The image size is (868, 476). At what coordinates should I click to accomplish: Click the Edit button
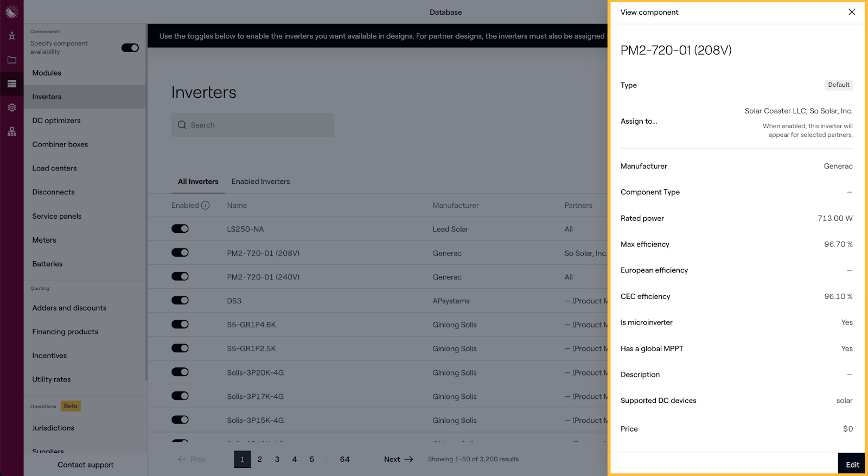(852, 464)
